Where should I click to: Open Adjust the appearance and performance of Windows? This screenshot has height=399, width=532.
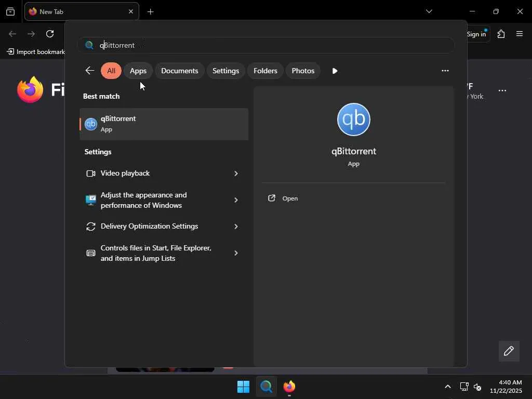164,200
